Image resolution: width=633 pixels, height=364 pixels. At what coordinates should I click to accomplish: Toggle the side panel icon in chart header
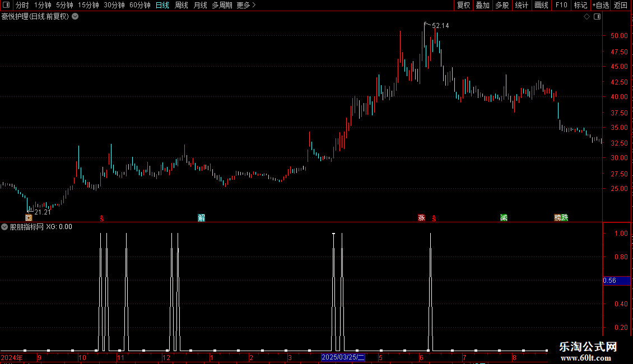click(597, 17)
